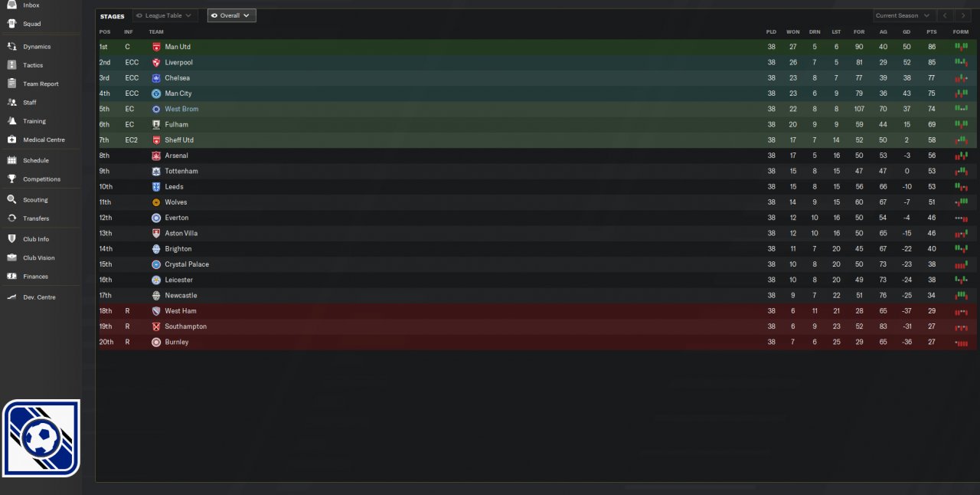The height and width of the screenshot is (495, 980).
Task: Click the Training cone icon
Action: [x=11, y=121]
